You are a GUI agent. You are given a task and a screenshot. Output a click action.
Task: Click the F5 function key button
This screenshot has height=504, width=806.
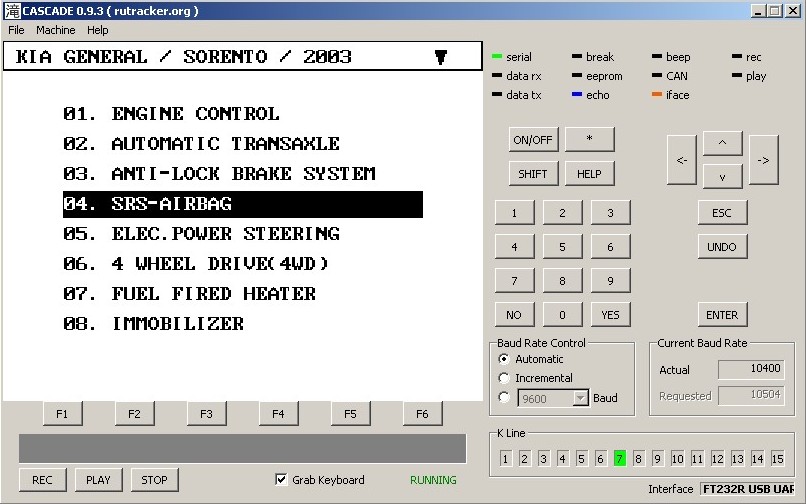[x=350, y=414]
